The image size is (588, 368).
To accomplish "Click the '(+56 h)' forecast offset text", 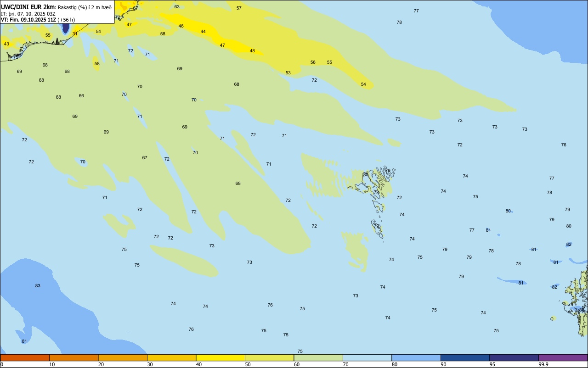I will point(67,20).
